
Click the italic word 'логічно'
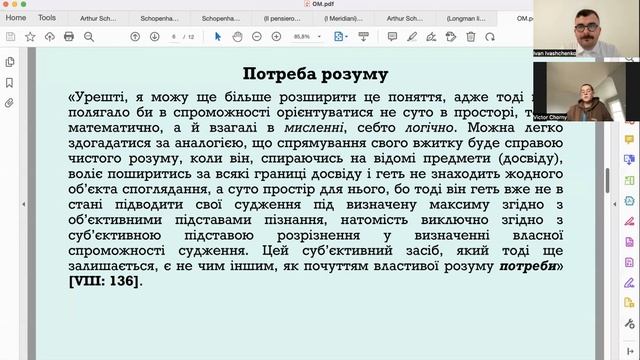click(429, 128)
